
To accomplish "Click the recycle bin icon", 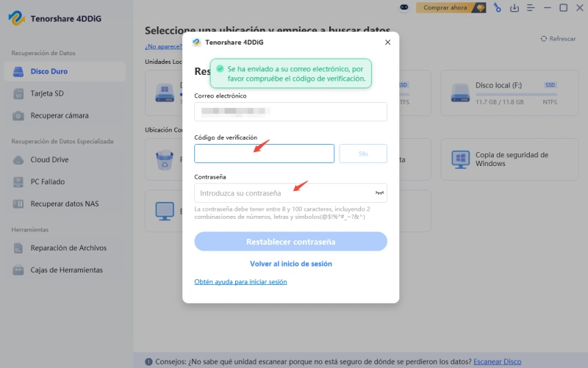I will click(x=165, y=160).
